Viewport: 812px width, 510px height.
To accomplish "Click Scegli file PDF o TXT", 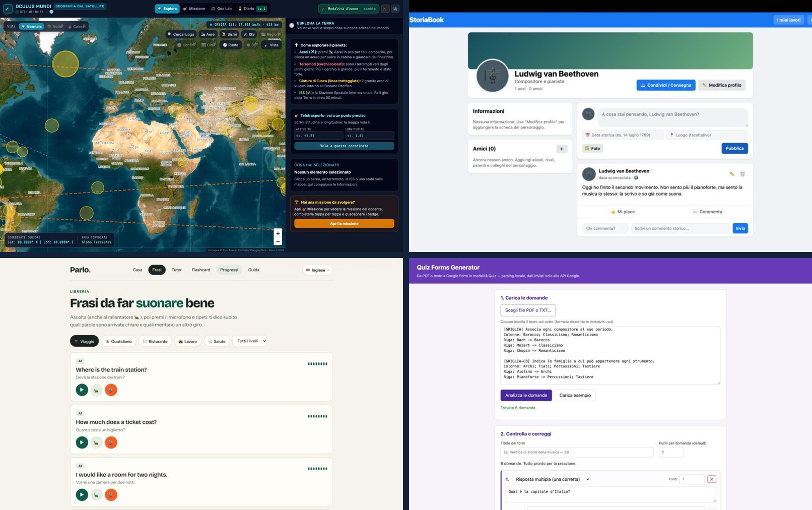I will tap(528, 310).
